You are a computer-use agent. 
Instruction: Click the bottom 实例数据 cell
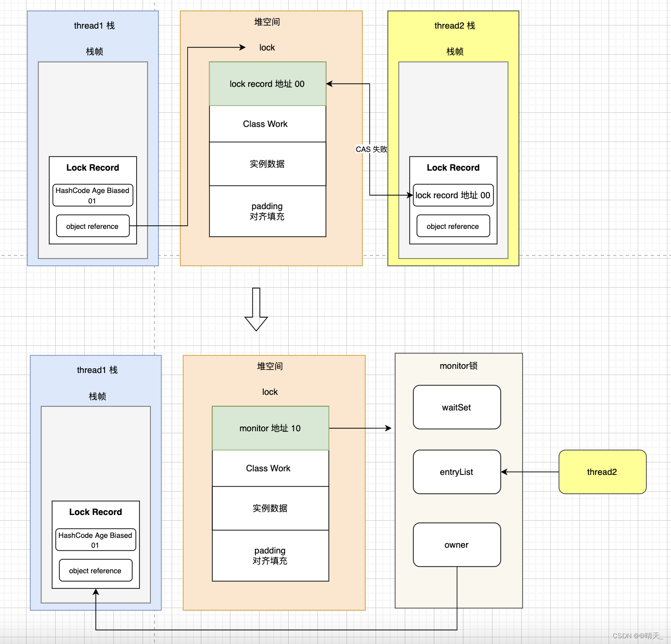tap(270, 508)
